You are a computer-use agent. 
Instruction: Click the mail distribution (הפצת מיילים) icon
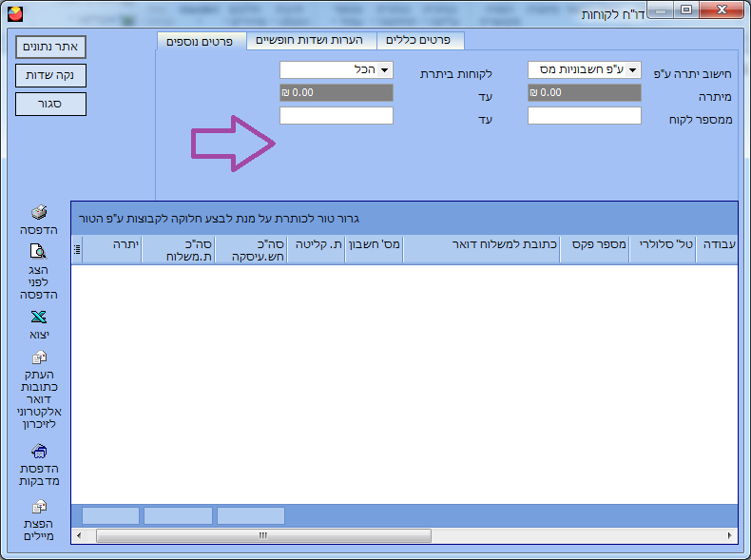[x=39, y=507]
